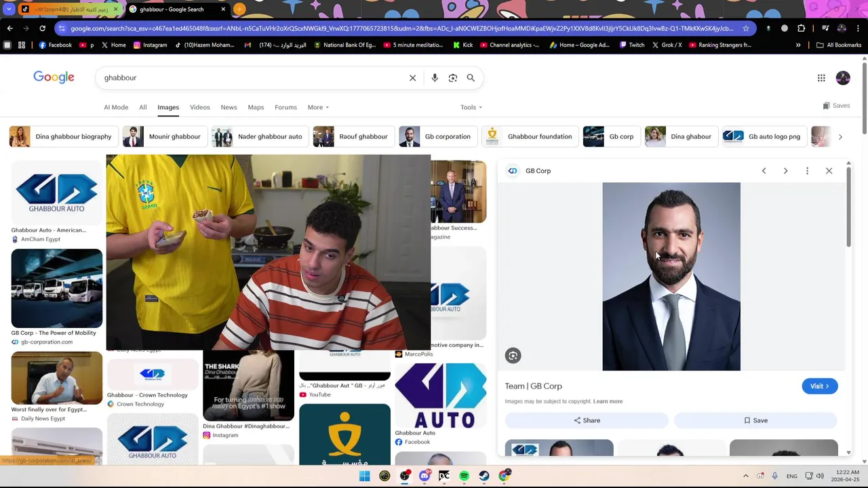
Task: Switch to AI Mode tab
Action: tap(116, 107)
